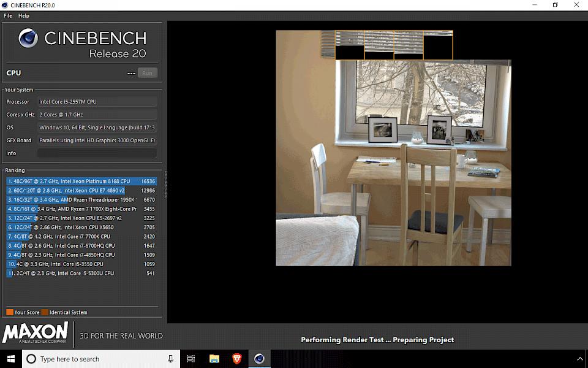The height and width of the screenshot is (368, 588).
Task: Select the Processor field showing Intel Core i5-2557M
Action: click(x=97, y=102)
